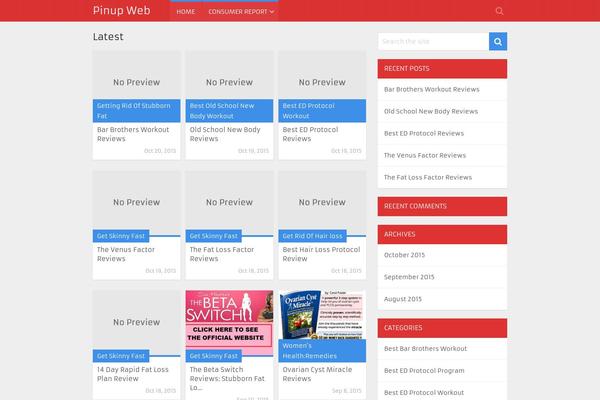Open The Fat Loss Factor Reviews in Recent Posts
600x400 pixels.
pos(428,178)
